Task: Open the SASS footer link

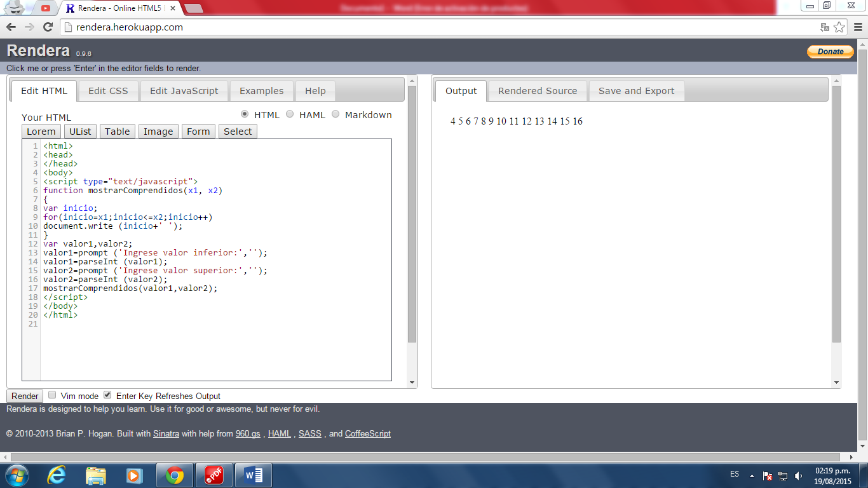Action: tap(310, 434)
